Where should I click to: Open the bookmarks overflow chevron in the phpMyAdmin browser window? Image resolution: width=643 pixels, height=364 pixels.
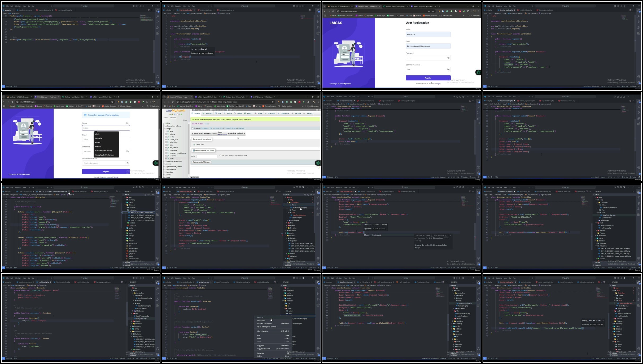click(303, 106)
